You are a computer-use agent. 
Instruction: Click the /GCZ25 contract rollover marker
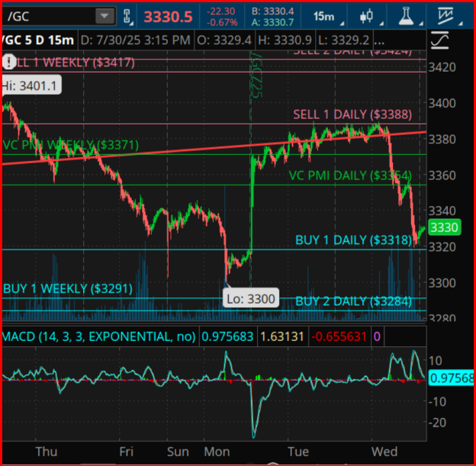257,75
